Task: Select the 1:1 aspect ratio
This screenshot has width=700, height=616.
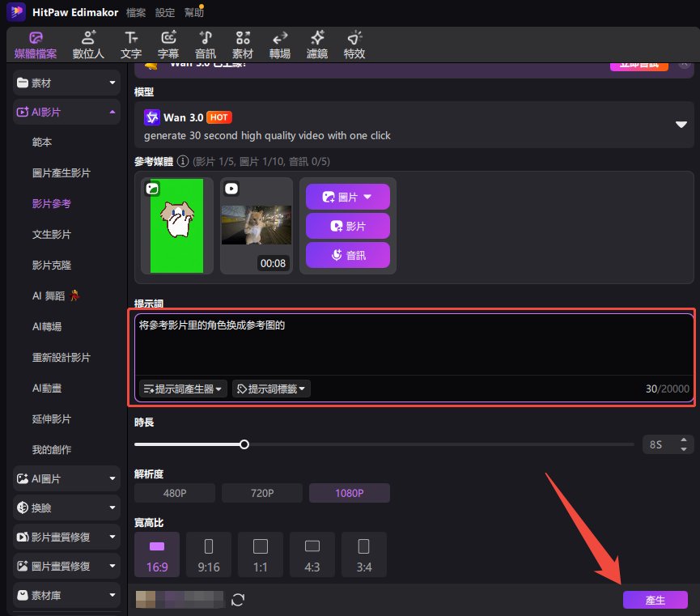Action: 261,554
